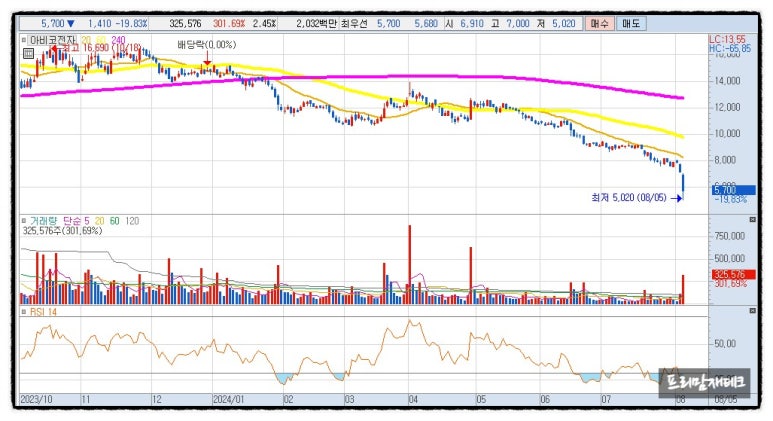
Task: Click the 아비코전자 stock name label
Action: click(53, 40)
